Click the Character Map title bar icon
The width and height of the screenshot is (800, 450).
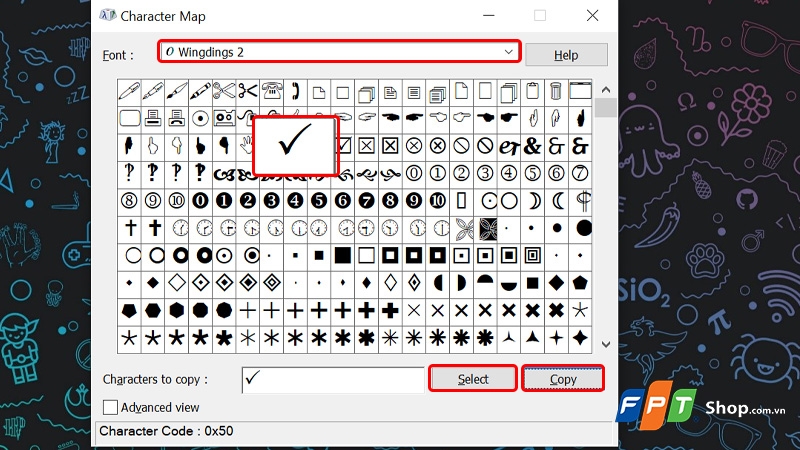[108, 16]
